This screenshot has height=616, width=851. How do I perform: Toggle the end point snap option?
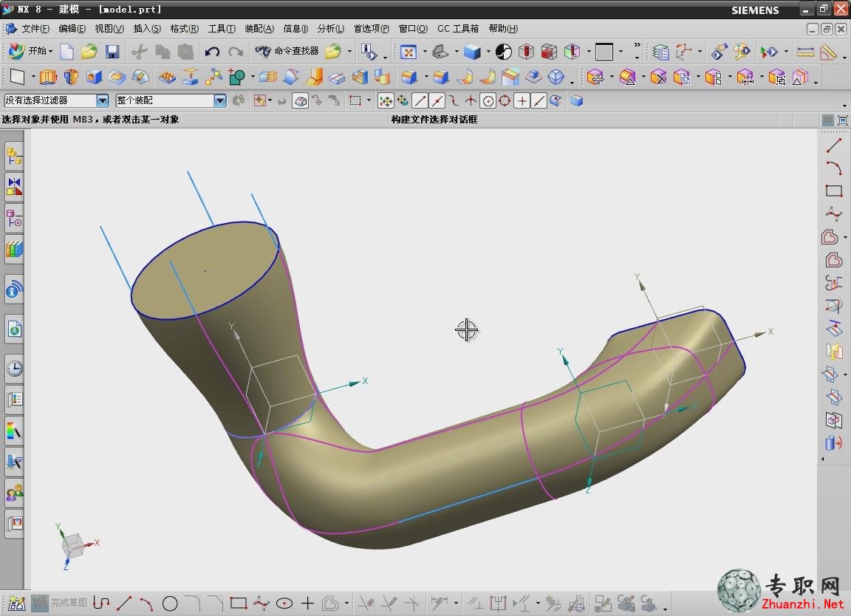tap(420, 101)
